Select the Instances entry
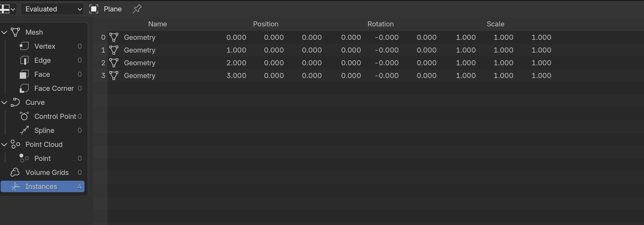Viewport: 644px width, 225px height. (43, 186)
